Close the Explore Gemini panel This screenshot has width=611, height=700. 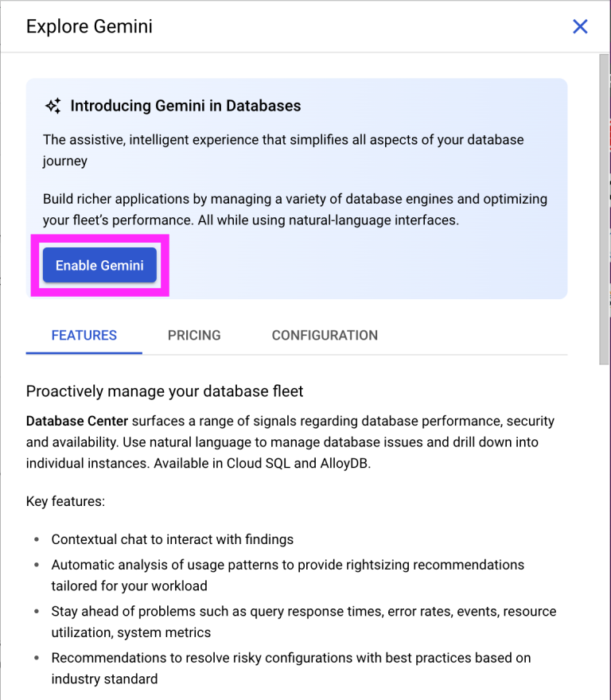(580, 26)
